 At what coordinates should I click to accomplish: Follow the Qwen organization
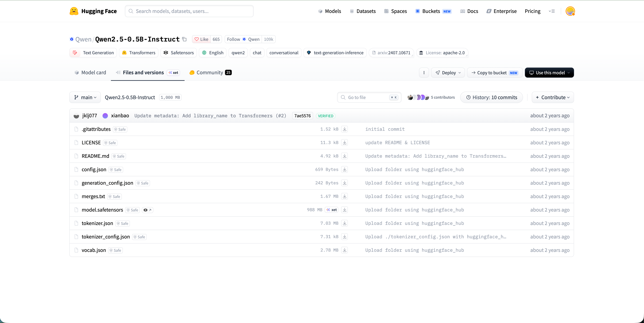[243, 39]
